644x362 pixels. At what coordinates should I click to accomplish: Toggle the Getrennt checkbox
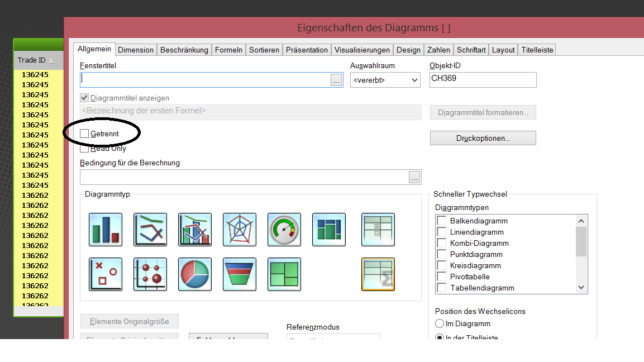point(84,134)
